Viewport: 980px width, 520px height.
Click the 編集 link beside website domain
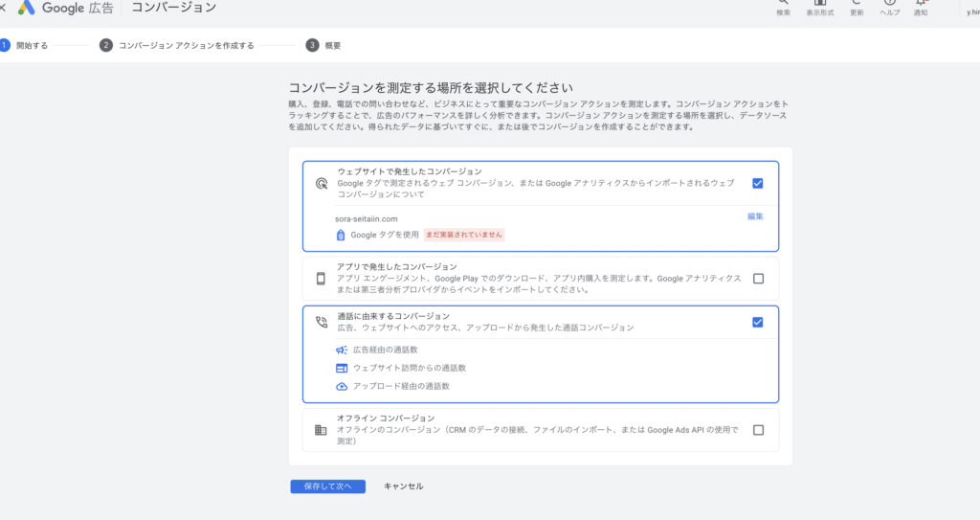[x=755, y=216]
